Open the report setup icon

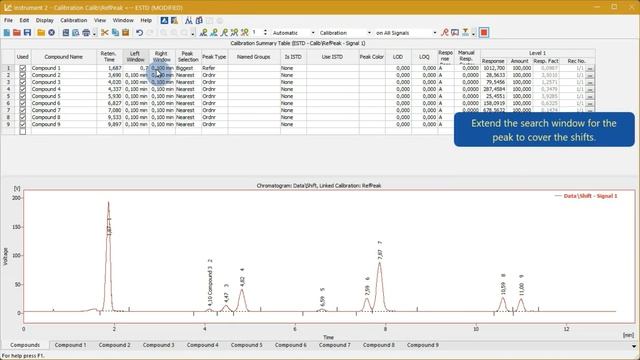[x=65, y=33]
